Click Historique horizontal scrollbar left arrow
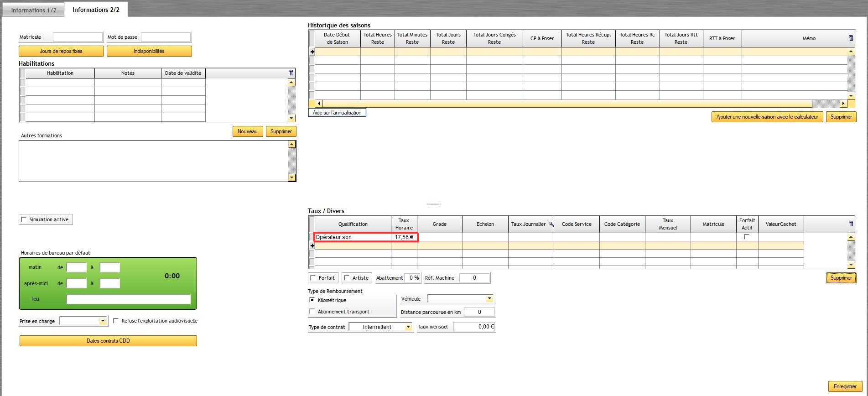 point(319,104)
